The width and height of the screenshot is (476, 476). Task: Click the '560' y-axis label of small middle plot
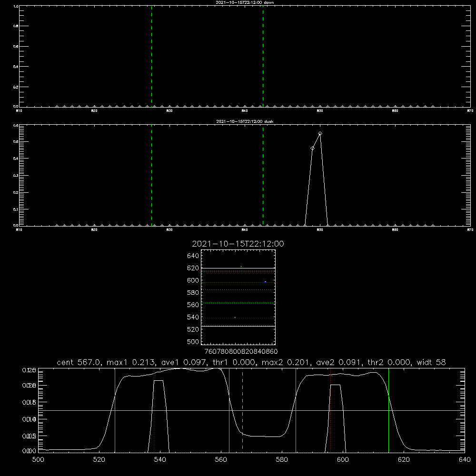click(x=193, y=305)
